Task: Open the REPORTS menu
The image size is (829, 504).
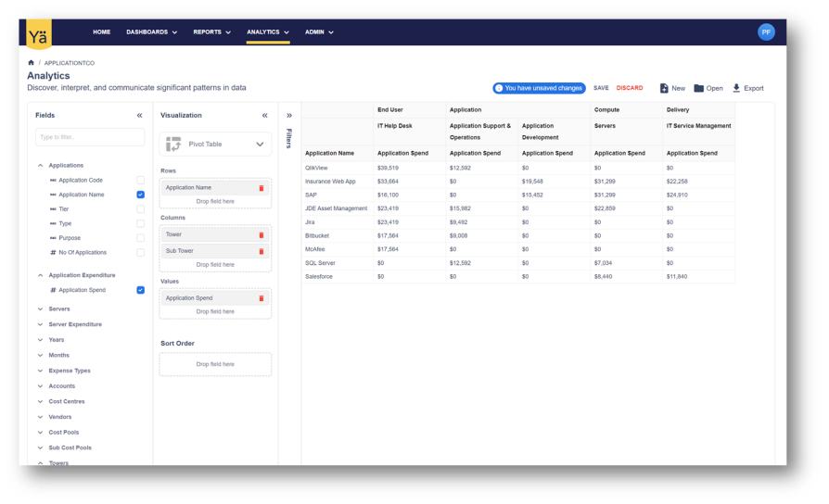Action: pos(212,32)
